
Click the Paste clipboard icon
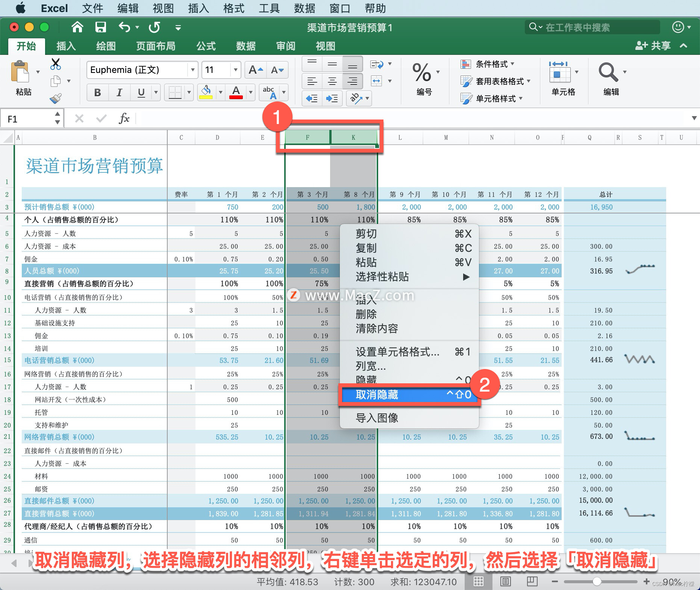click(20, 71)
